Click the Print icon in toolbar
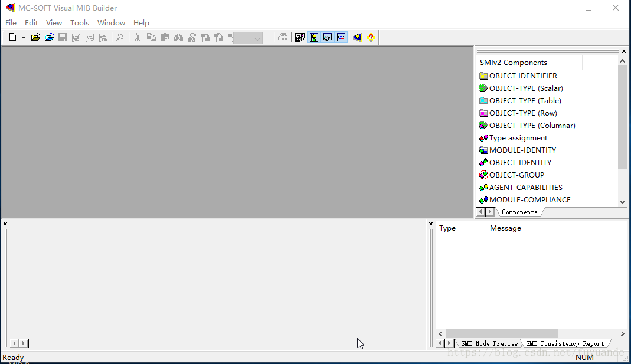Screen dimensions: 631x364 tap(283, 37)
